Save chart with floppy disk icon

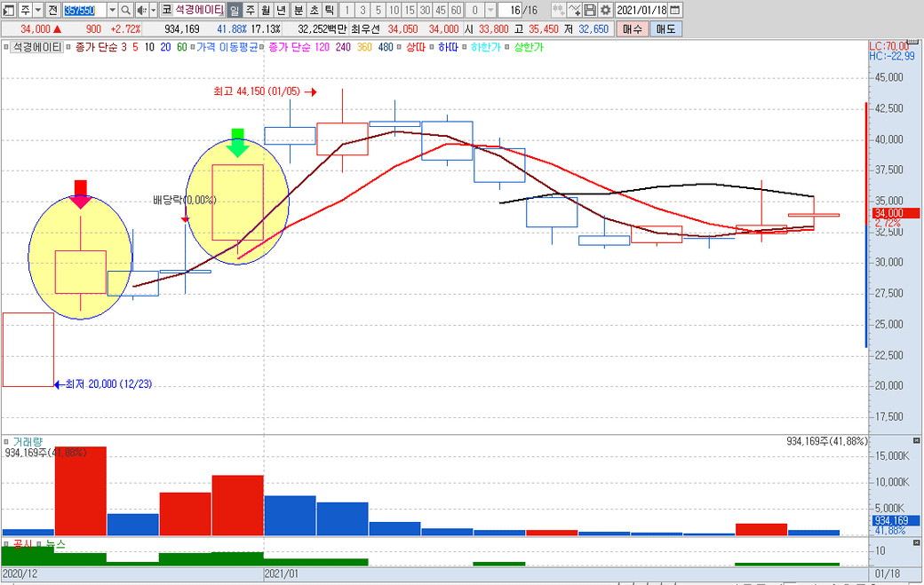[590, 10]
